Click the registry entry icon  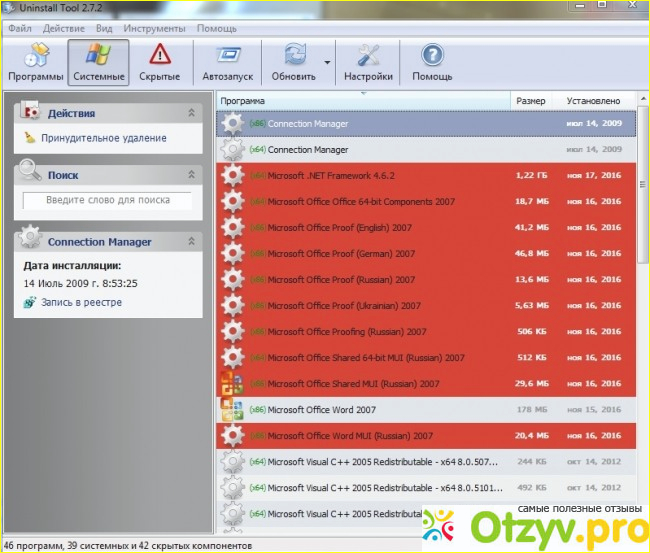pos(30,303)
